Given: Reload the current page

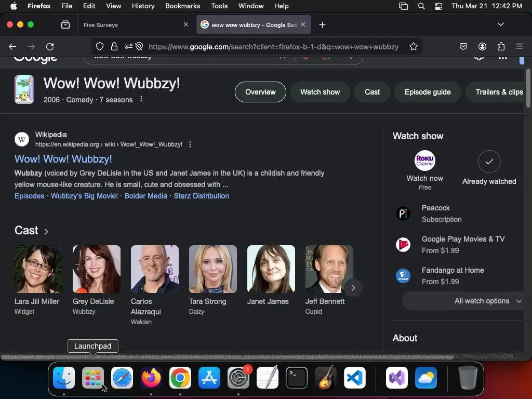Looking at the screenshot, I should (x=50, y=46).
